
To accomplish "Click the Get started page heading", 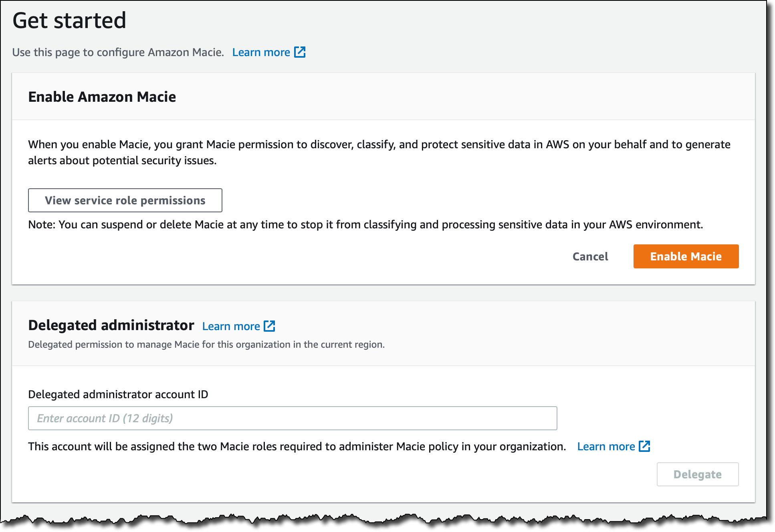I will pos(69,20).
